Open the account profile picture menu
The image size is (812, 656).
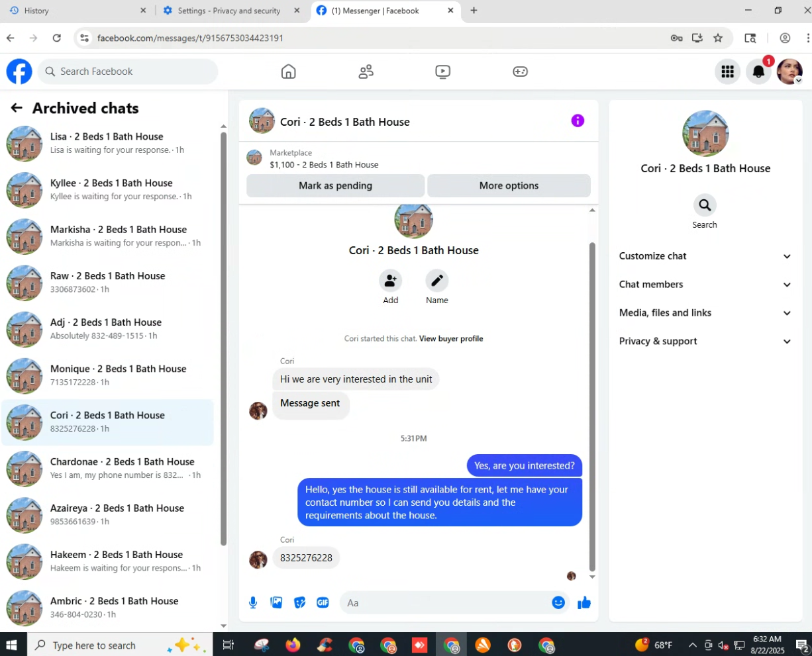click(789, 71)
